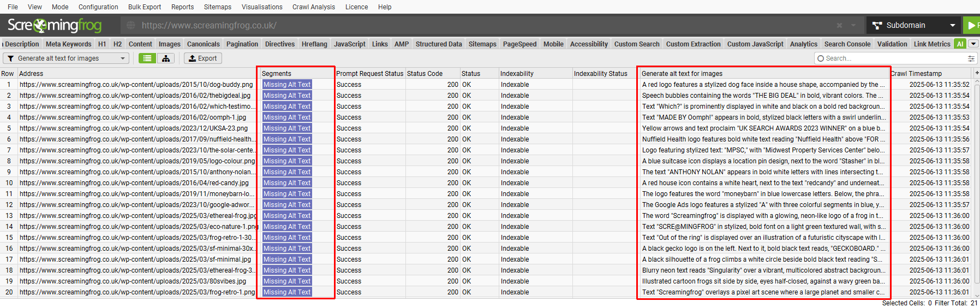Viewport: 980px width, 307px height.
Task: Switch to the Meta Keywords tab
Action: pos(68,44)
